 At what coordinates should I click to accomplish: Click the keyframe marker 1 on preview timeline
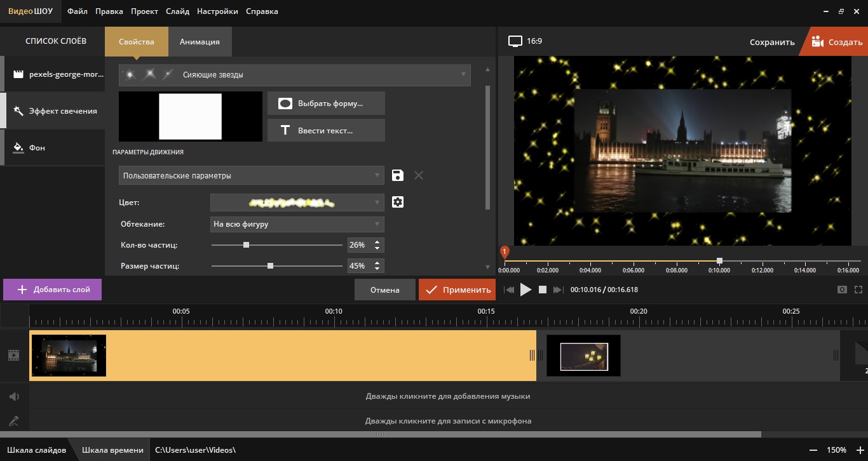505,252
